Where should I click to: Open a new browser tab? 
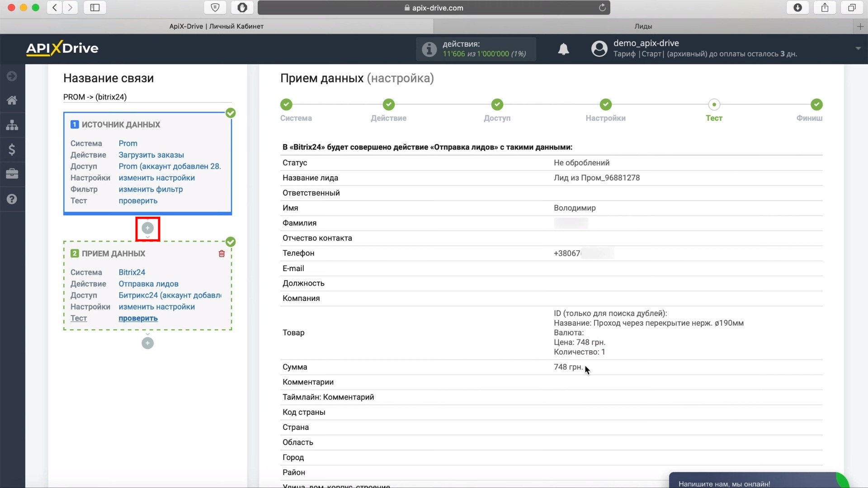[x=860, y=27]
